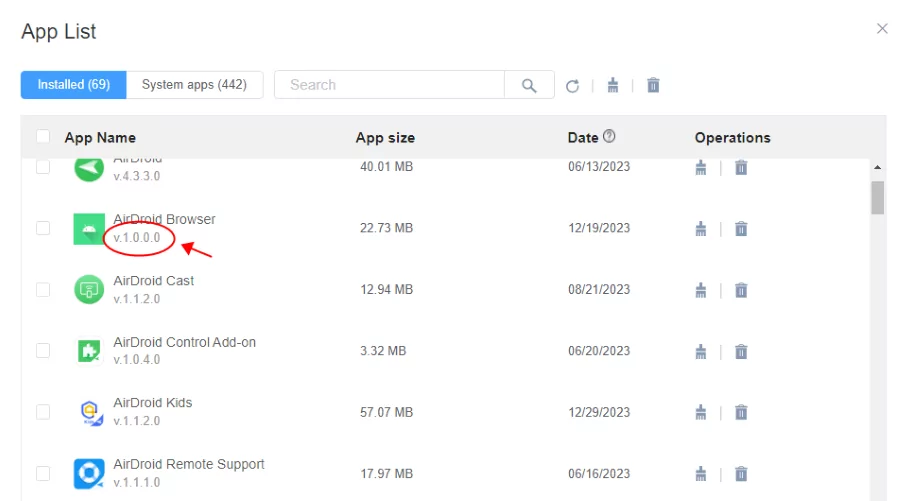Click the toolbar uninstall trash icon
This screenshot has width=900, height=501.
click(653, 86)
